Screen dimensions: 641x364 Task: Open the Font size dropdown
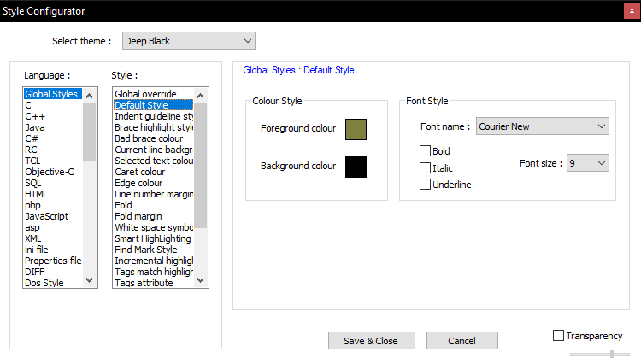[587, 163]
